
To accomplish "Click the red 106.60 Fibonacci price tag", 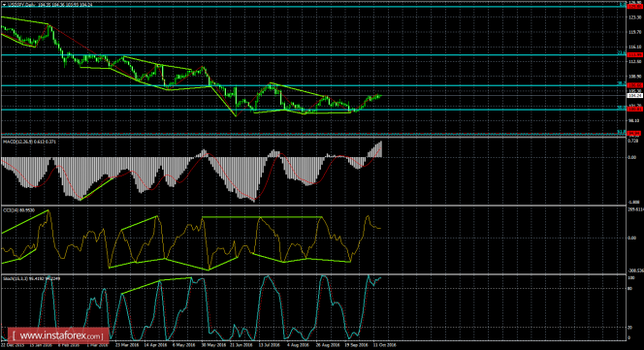I will pos(635,85).
